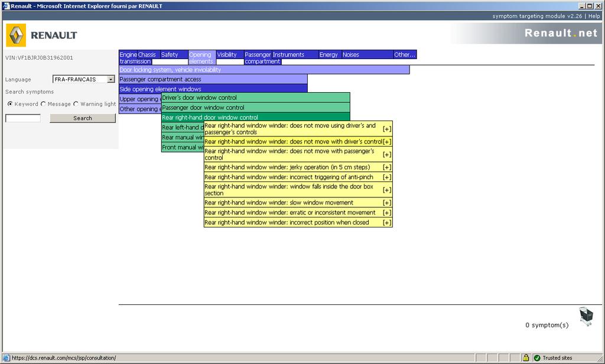
Task: Expand [+] for jerky operation symptom
Action: tap(387, 167)
